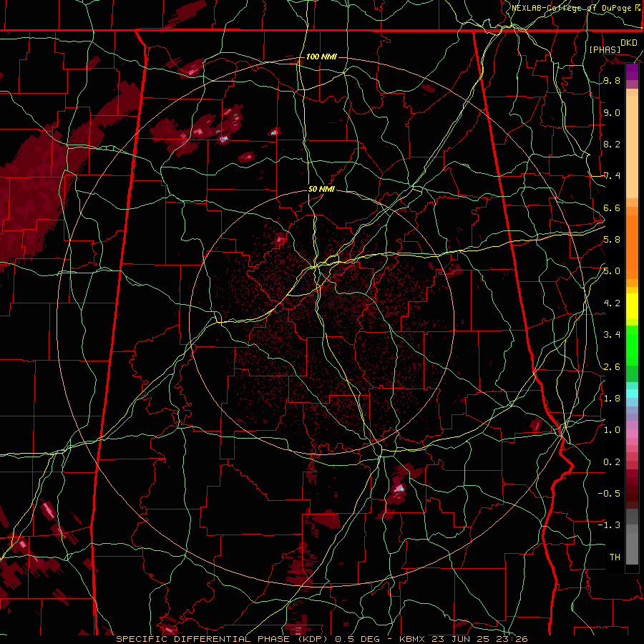Click the 3.4 value on the color scale
644x644 pixels.
pos(612,335)
